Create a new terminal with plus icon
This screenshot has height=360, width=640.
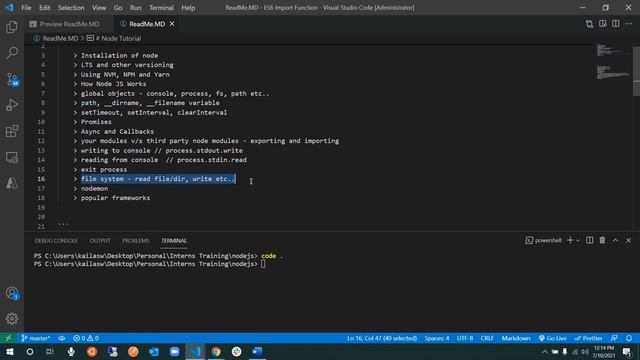[x=570, y=240]
